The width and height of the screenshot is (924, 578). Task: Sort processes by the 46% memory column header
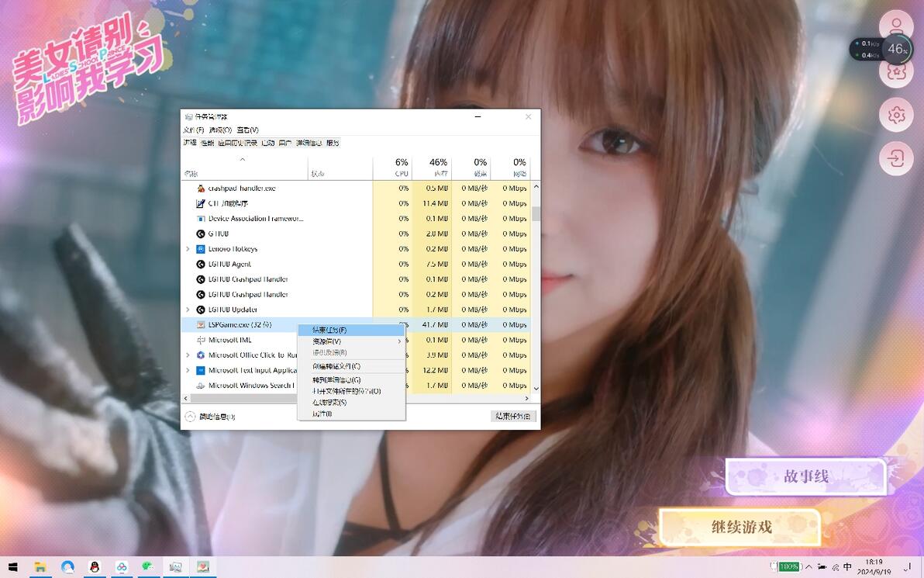[x=432, y=168]
